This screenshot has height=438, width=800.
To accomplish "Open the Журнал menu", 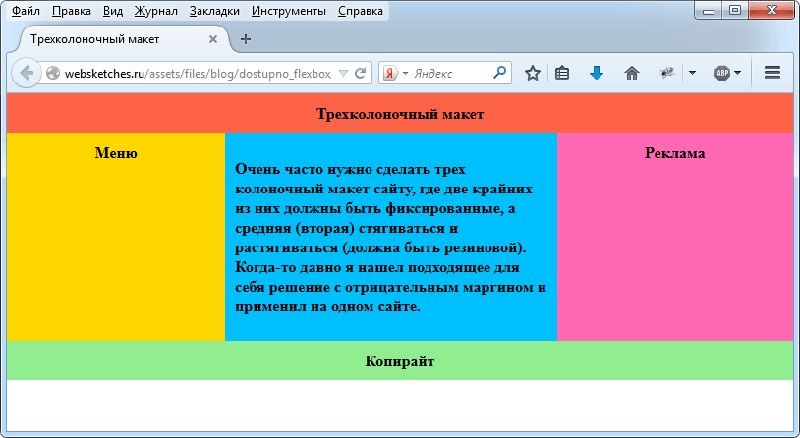I will [156, 11].
